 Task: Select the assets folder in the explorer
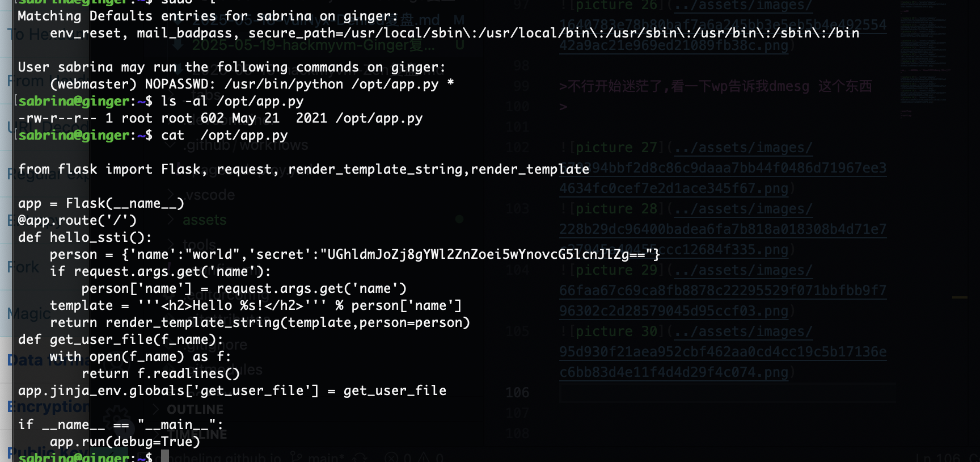(204, 220)
